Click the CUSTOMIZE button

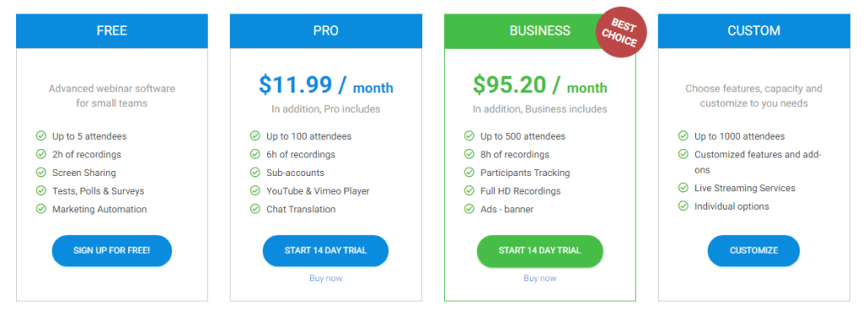coord(754,251)
